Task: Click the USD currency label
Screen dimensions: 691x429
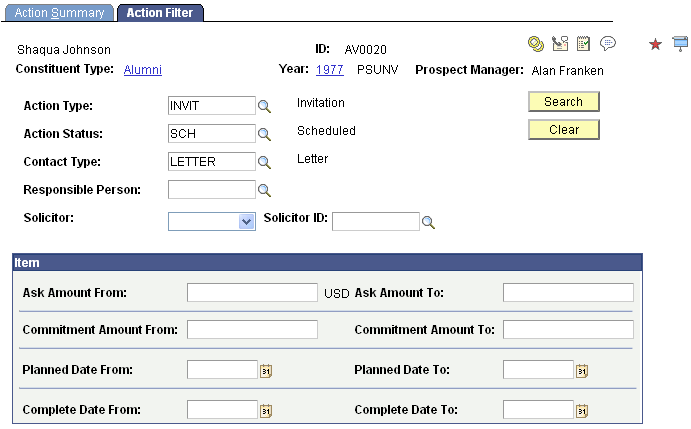Action: 337,294
